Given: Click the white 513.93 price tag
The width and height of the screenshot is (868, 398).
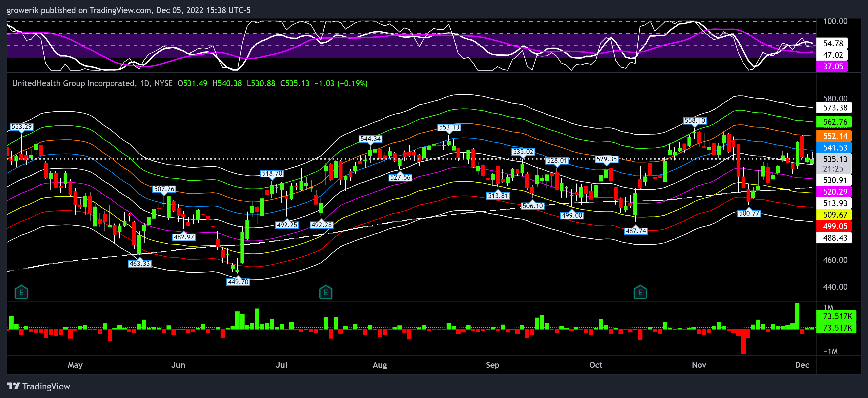Looking at the screenshot, I should click(834, 203).
